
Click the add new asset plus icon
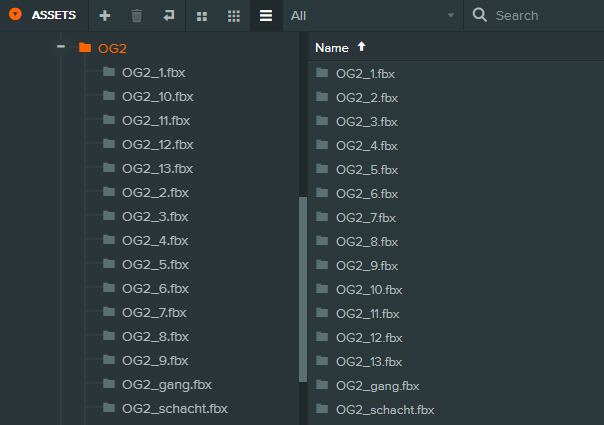coord(105,16)
